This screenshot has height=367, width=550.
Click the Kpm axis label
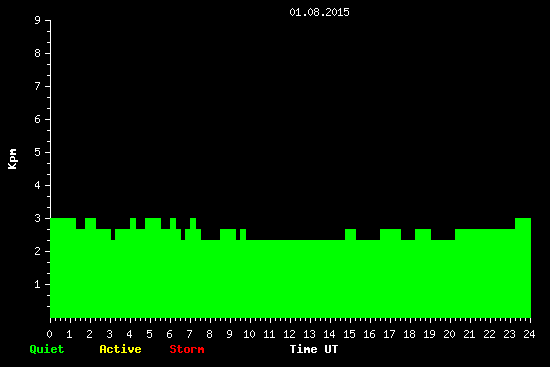coord(12,159)
